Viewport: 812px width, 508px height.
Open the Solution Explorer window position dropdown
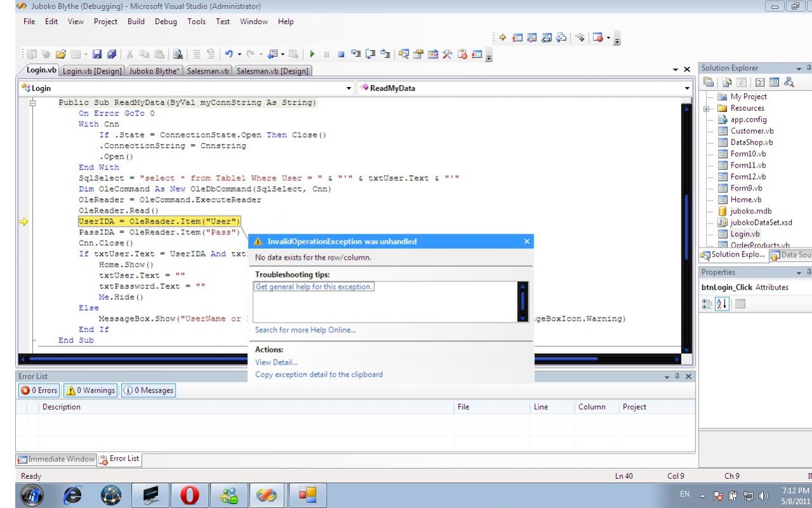[x=799, y=69]
